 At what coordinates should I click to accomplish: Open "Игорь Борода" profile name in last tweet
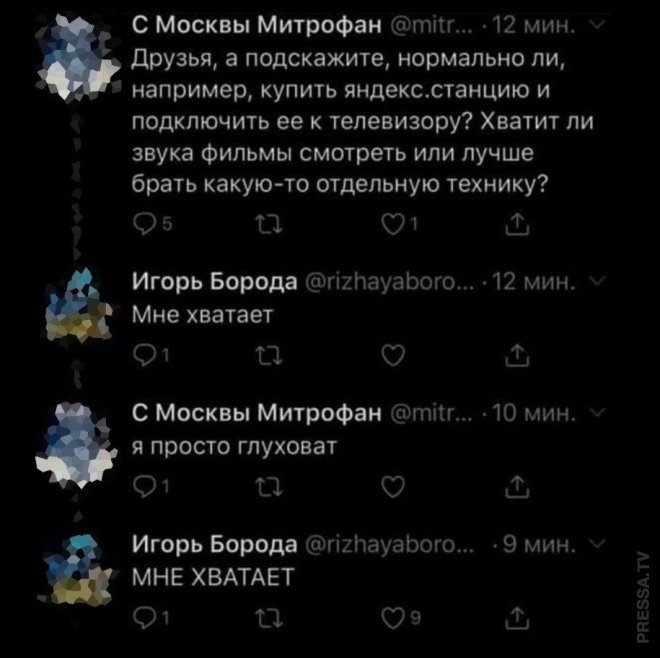(x=209, y=546)
